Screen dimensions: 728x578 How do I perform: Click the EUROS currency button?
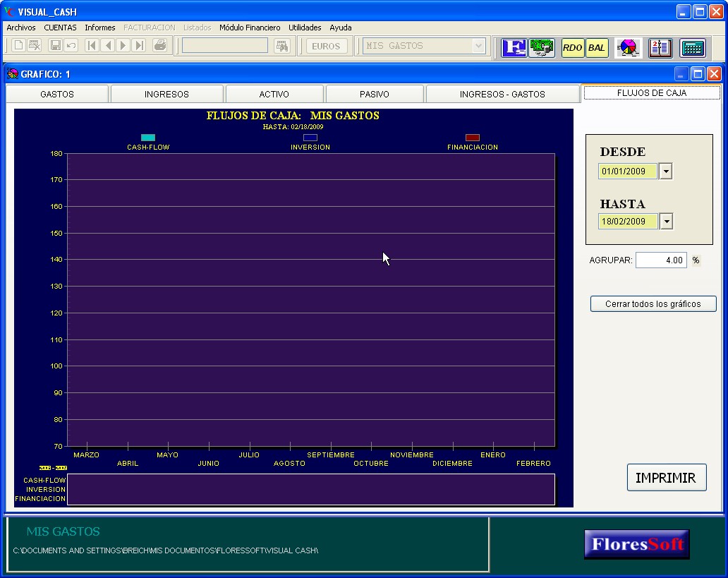tap(326, 46)
